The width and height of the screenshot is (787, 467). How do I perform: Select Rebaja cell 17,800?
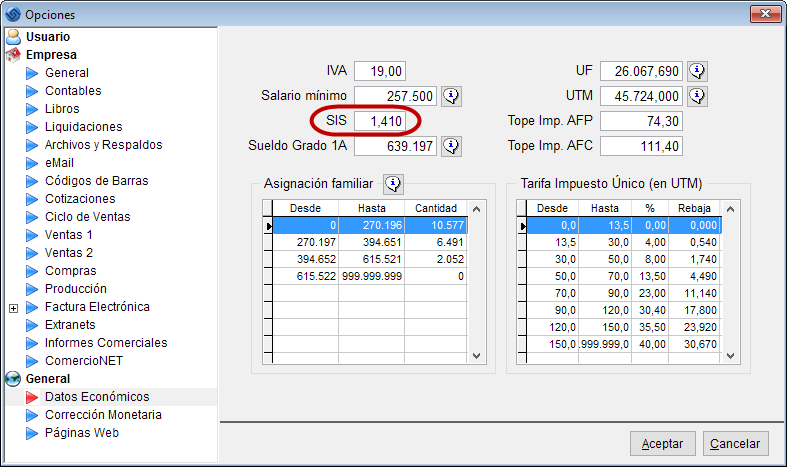point(694,310)
